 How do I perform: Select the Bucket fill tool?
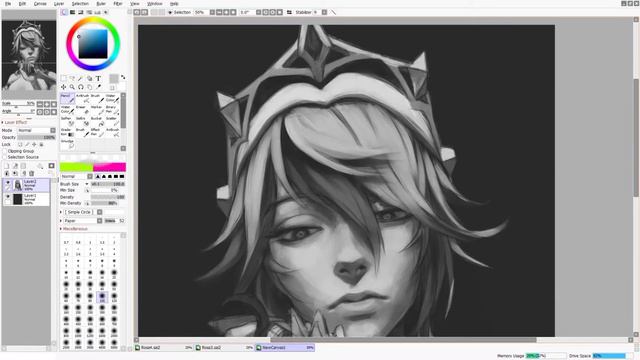pyautogui.click(x=97, y=121)
